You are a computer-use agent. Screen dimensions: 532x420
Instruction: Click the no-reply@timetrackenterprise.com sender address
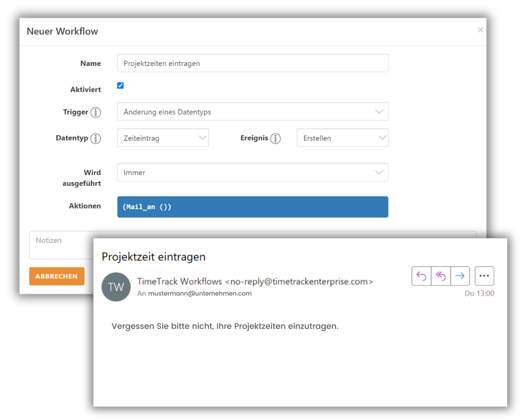click(299, 281)
